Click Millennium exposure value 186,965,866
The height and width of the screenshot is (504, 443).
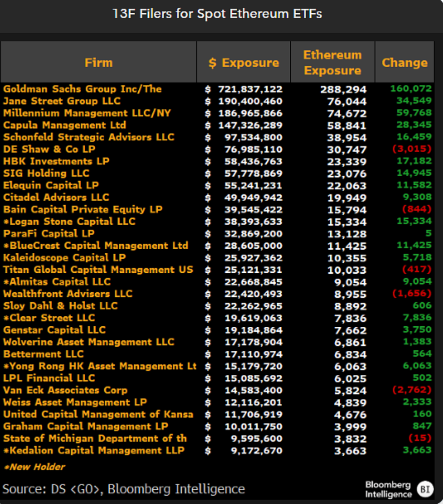tap(250, 113)
